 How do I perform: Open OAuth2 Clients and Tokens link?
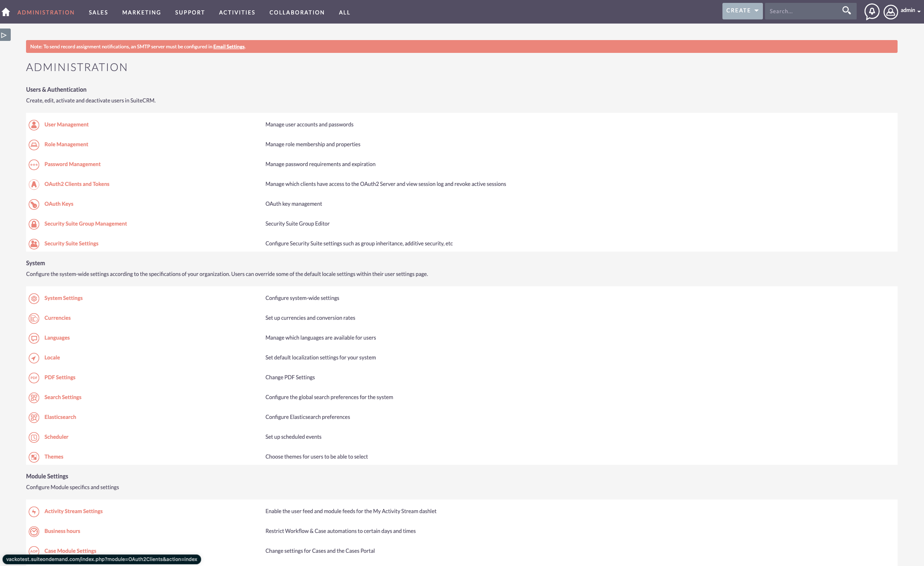(x=77, y=184)
